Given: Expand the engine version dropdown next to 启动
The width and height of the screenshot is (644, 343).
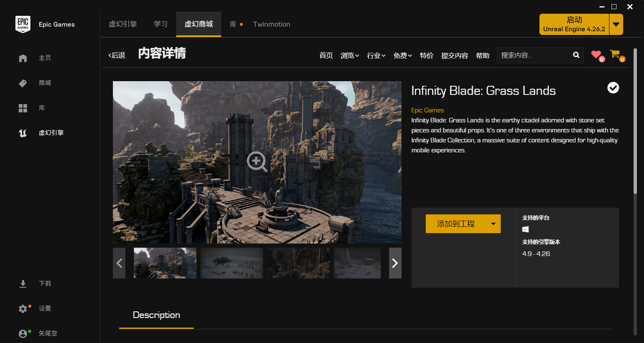Looking at the screenshot, I should click(x=616, y=24).
